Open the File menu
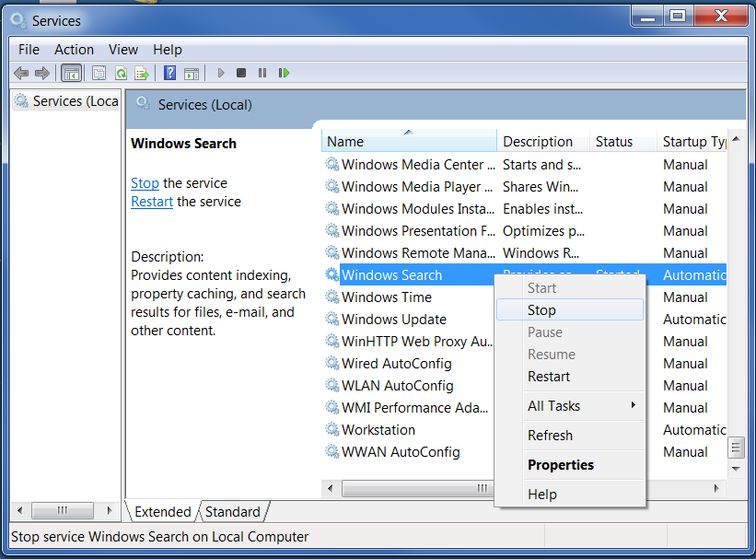Viewport: 756px width, 559px height. pos(29,50)
